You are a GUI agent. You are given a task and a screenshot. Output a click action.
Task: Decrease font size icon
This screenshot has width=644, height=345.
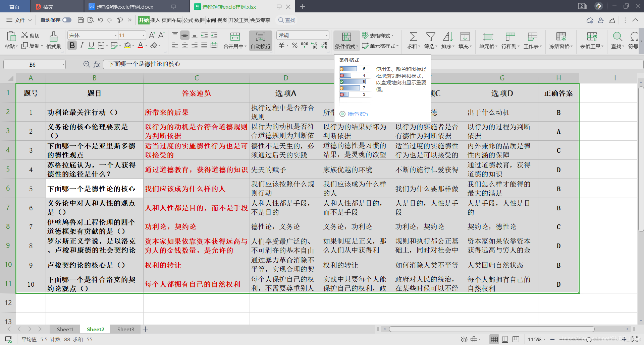tap(161, 35)
